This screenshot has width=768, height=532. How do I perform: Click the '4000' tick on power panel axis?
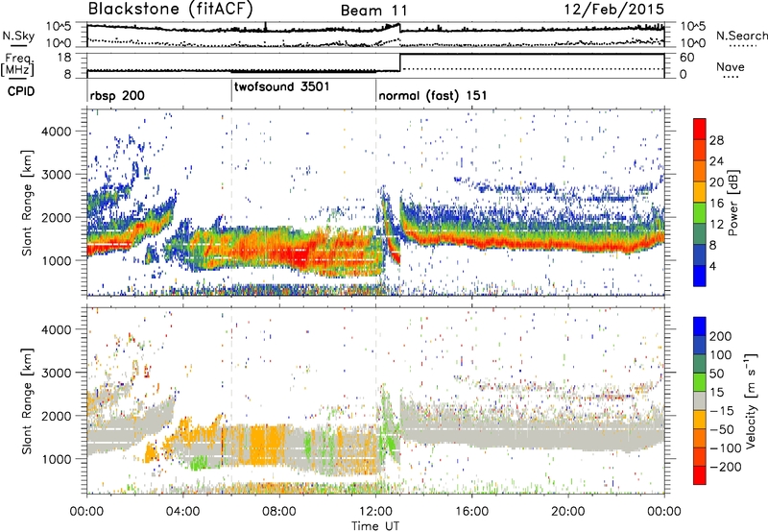click(56, 132)
